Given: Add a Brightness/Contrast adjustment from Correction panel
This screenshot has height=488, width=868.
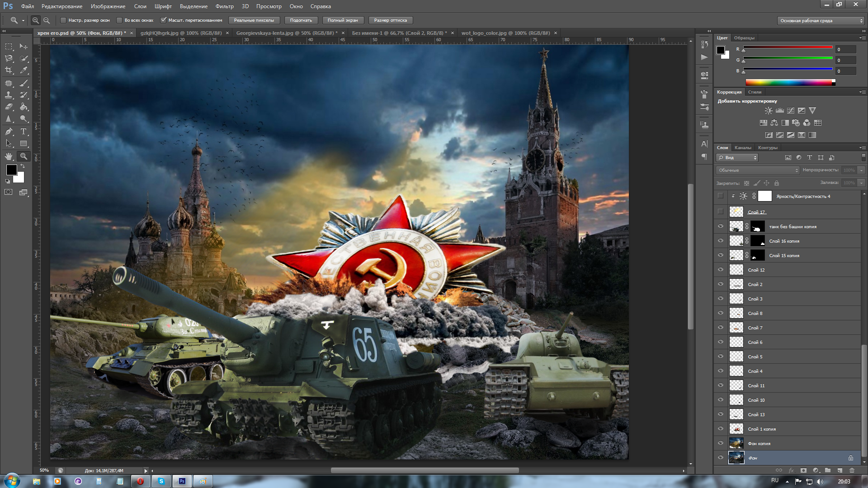Looking at the screenshot, I should point(769,110).
